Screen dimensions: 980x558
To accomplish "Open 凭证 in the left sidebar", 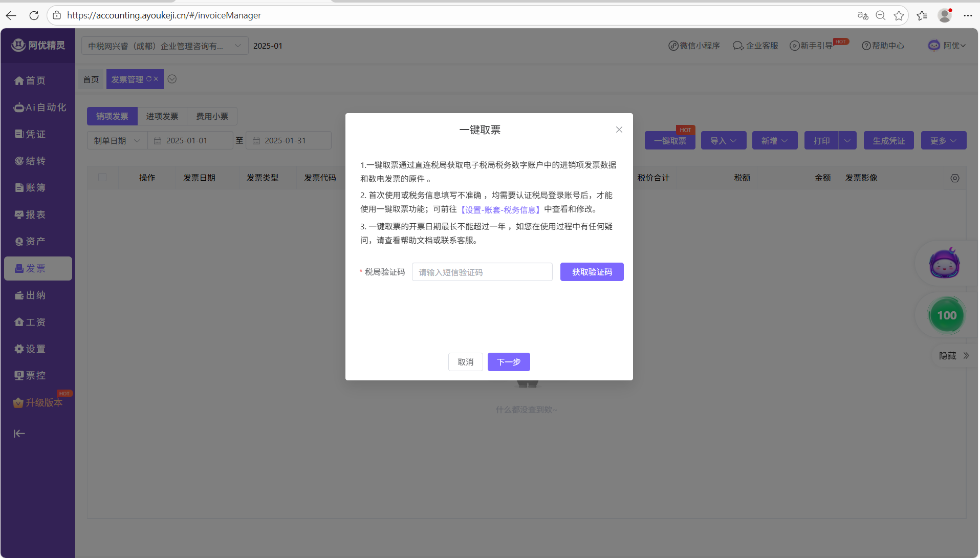I will (31, 134).
